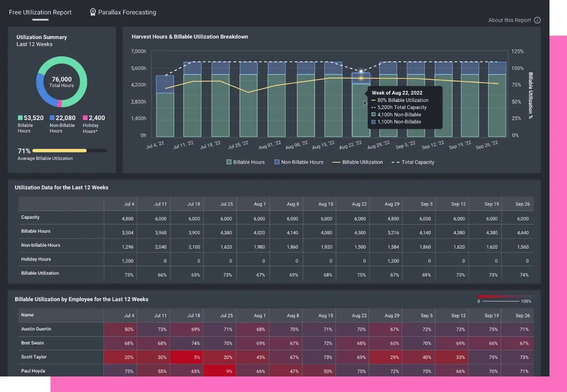This screenshot has width=567, height=392.
Task: Select Austin Guertin employee row name
Action: click(36, 329)
